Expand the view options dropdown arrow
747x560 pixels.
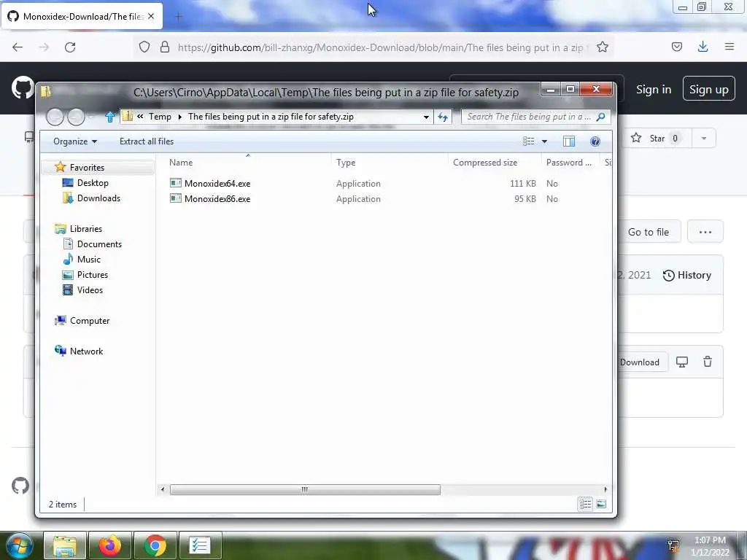544,141
